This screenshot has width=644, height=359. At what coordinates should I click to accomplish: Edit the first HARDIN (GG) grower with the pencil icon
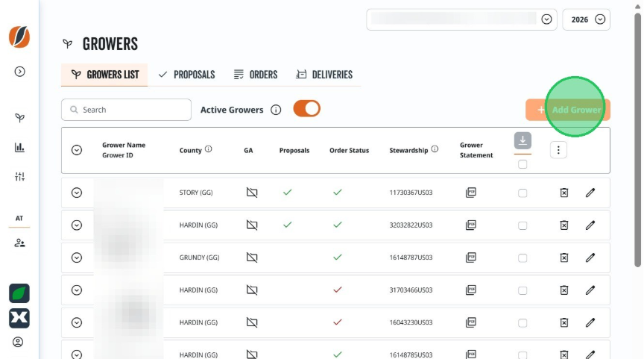590,225
